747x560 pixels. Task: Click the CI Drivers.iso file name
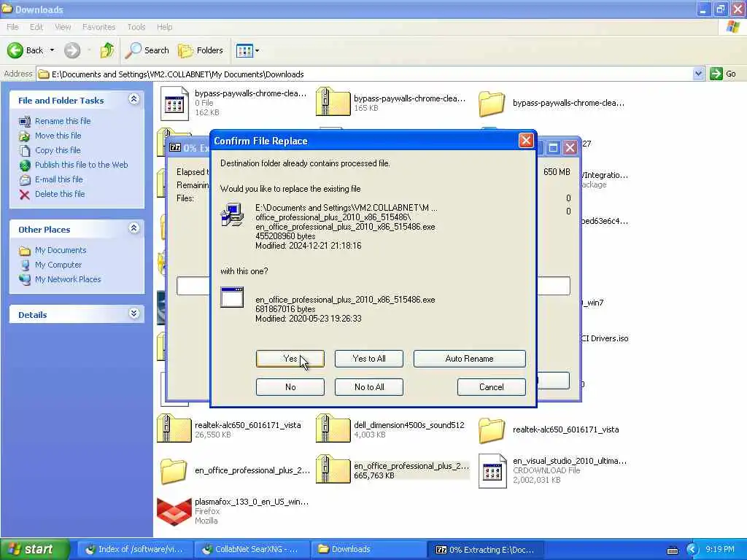coord(605,338)
